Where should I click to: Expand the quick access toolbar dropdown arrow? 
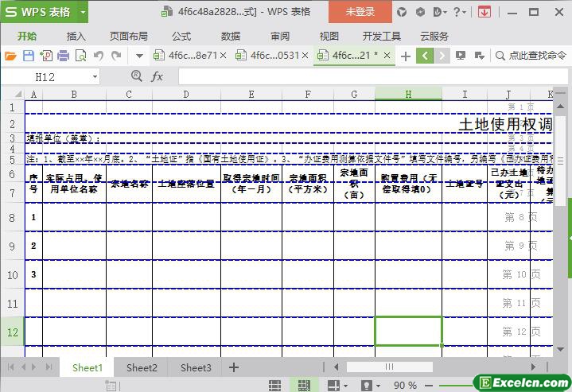tap(139, 56)
